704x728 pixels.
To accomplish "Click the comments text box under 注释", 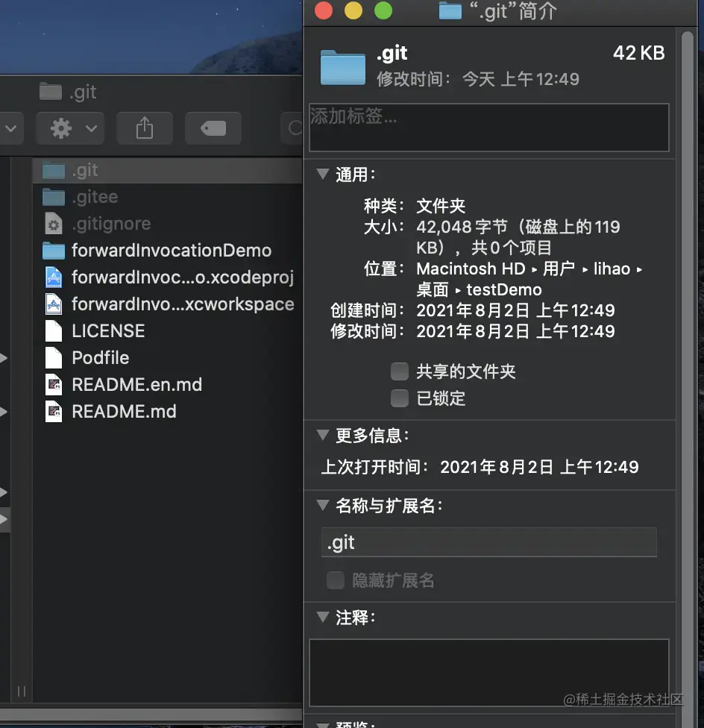I will tap(488, 673).
